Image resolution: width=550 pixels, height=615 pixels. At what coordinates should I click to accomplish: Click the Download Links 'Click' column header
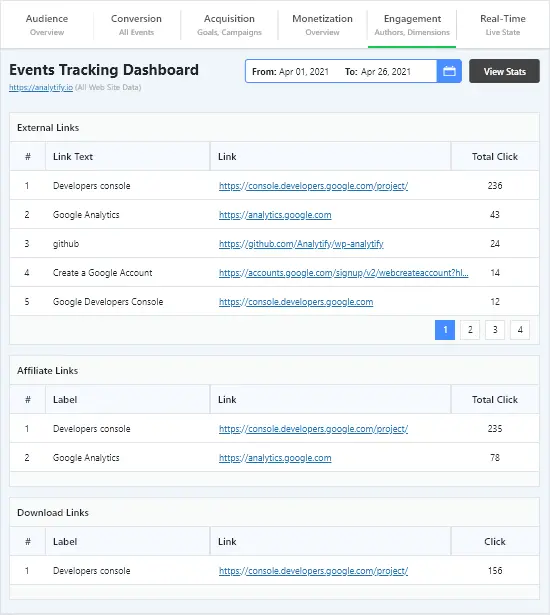pos(495,542)
